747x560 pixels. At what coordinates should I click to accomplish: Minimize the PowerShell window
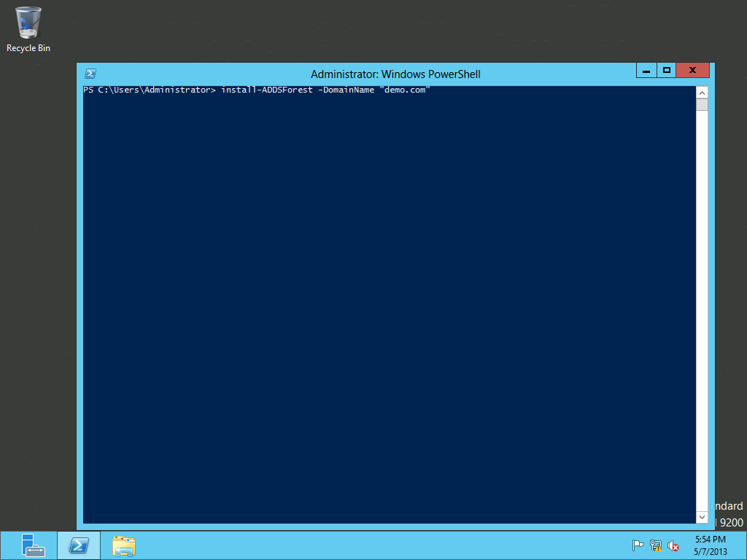pos(646,71)
